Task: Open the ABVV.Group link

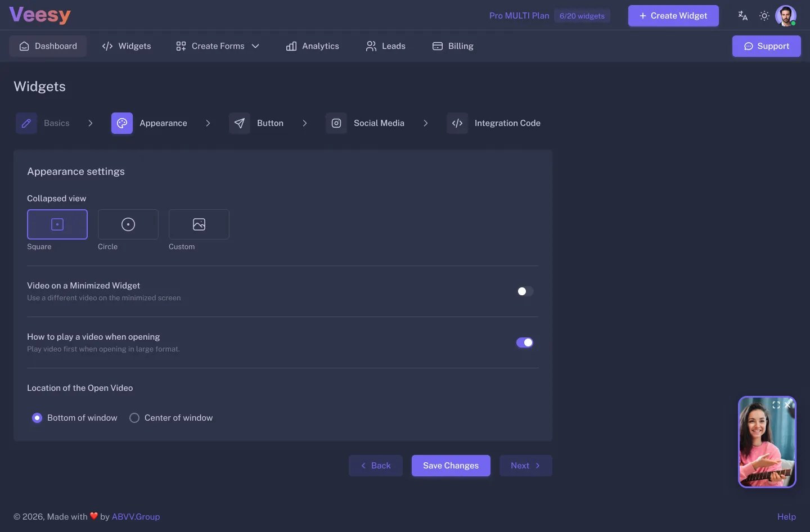Action: click(x=136, y=517)
